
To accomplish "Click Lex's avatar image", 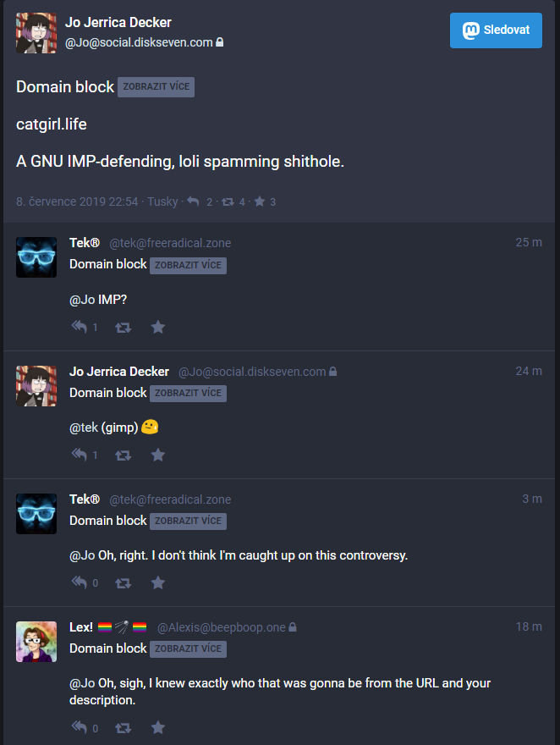I will (x=36, y=642).
